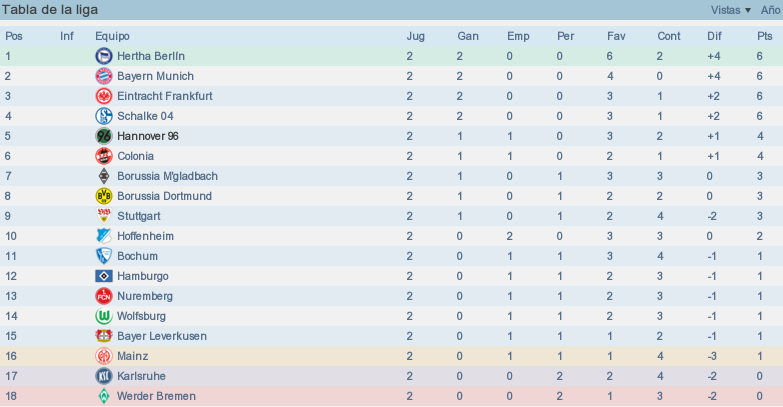Click the Schalke 04 logo

(x=104, y=116)
